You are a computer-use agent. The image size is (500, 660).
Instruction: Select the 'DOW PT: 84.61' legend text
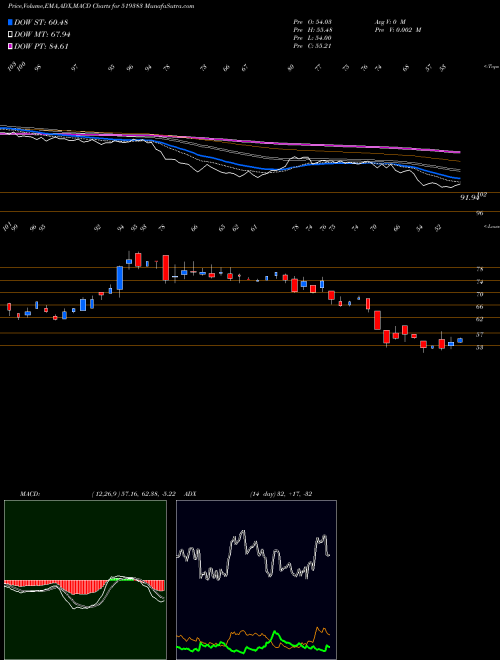(41, 47)
